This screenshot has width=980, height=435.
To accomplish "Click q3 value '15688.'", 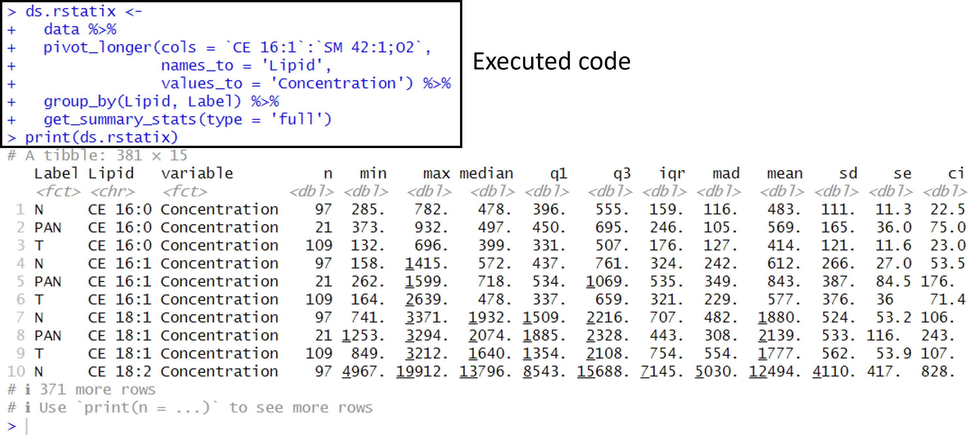I will click(x=603, y=371).
